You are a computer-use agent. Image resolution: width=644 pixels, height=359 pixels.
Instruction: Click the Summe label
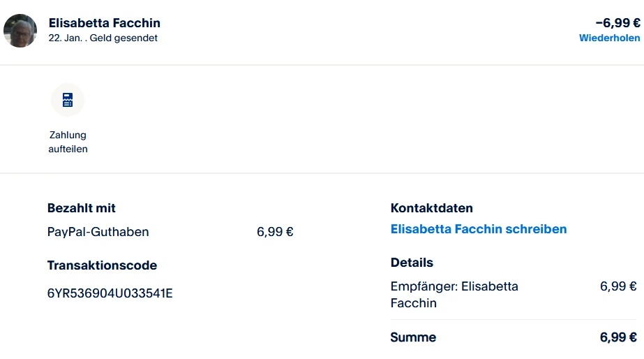[x=413, y=337]
